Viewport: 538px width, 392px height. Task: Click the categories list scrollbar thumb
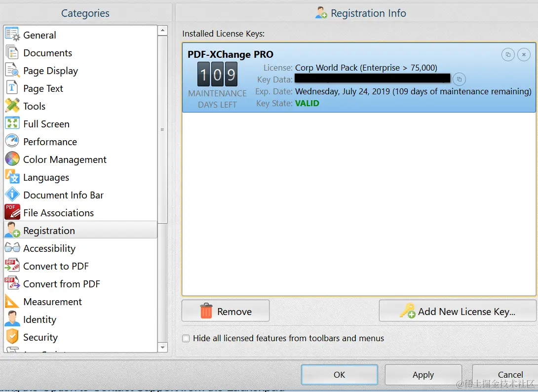pos(163,130)
